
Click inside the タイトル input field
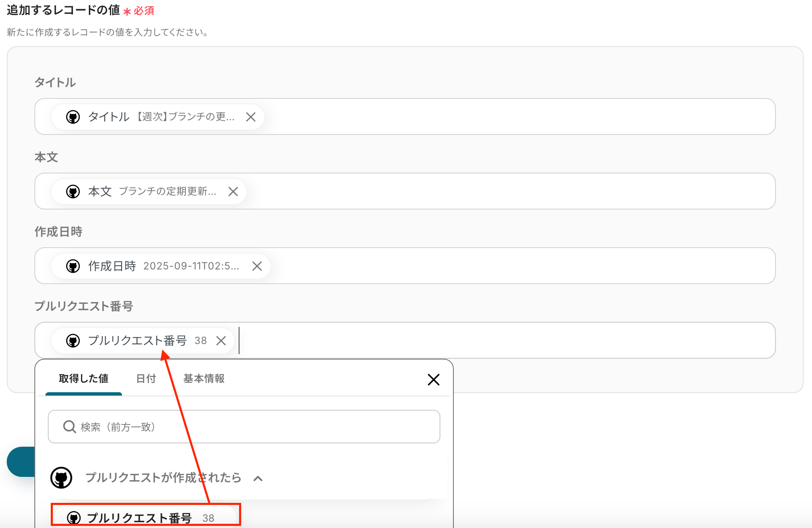pyautogui.click(x=503, y=117)
